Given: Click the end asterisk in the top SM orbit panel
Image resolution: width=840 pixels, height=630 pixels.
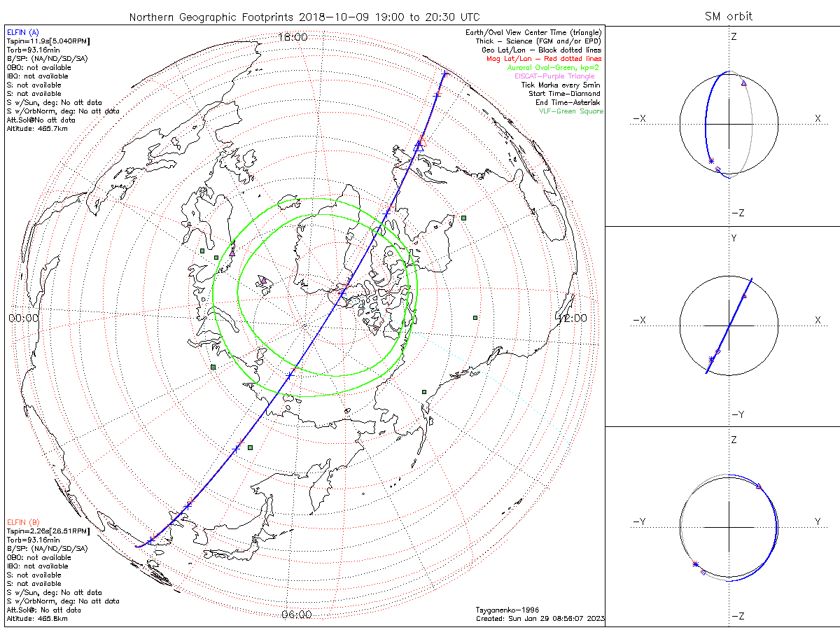Looking at the screenshot, I should (711, 162).
